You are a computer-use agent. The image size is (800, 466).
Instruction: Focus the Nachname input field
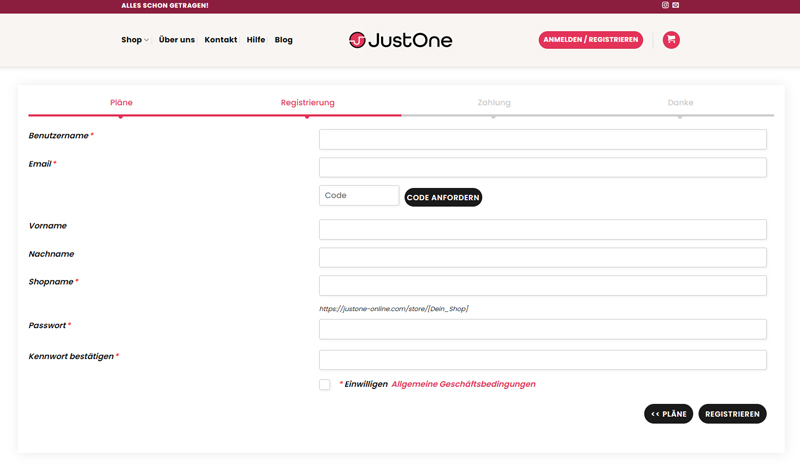[542, 258]
